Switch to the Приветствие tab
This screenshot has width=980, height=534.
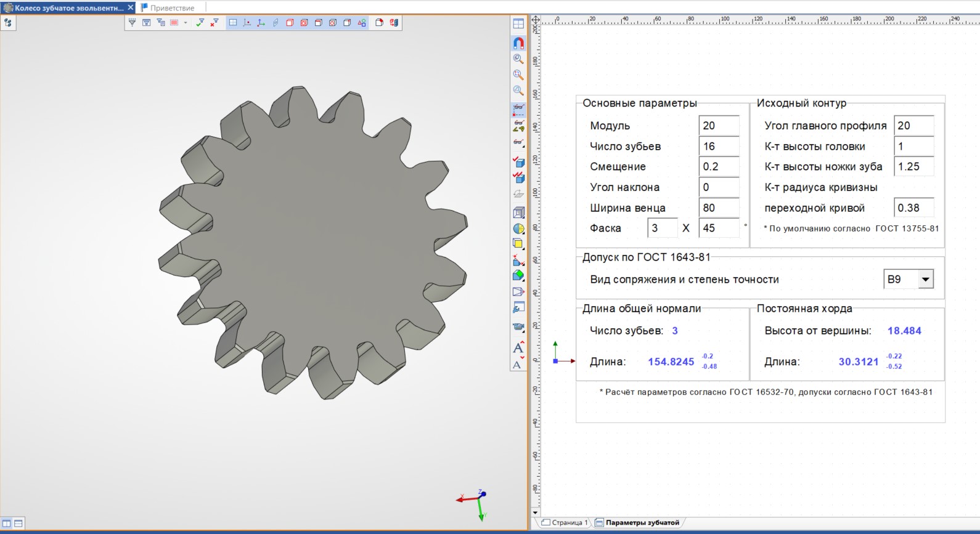[172, 8]
